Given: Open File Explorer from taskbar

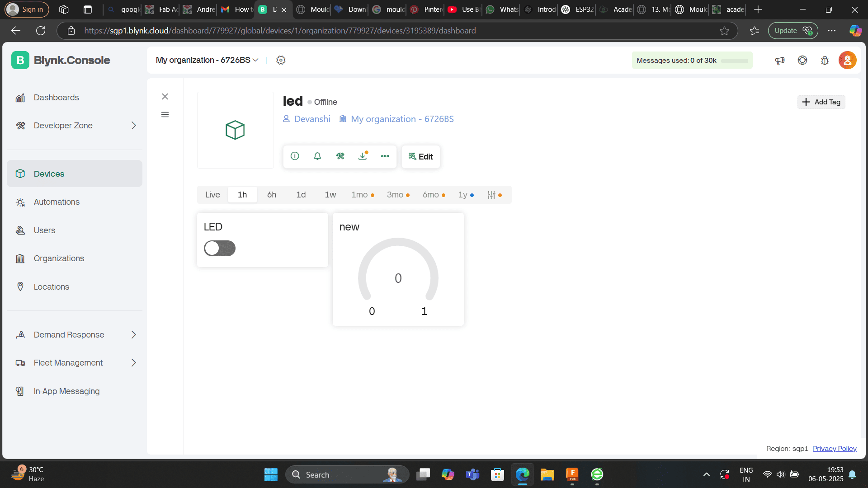Looking at the screenshot, I should tap(547, 474).
